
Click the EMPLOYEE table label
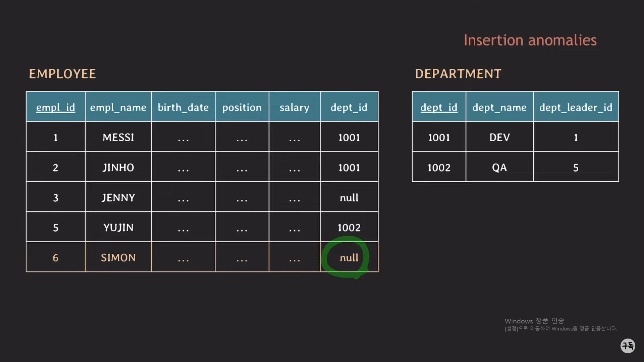click(62, 74)
